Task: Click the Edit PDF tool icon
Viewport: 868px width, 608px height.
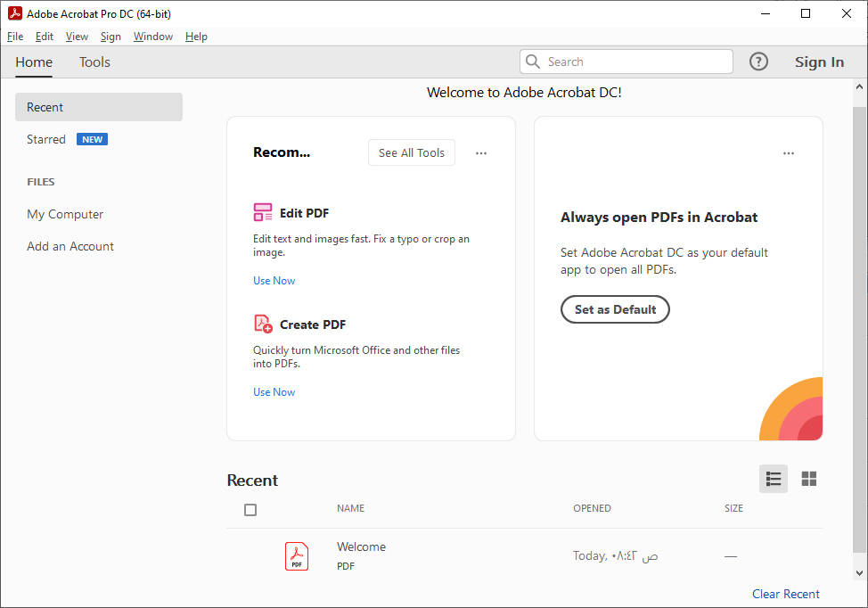Action: [263, 212]
